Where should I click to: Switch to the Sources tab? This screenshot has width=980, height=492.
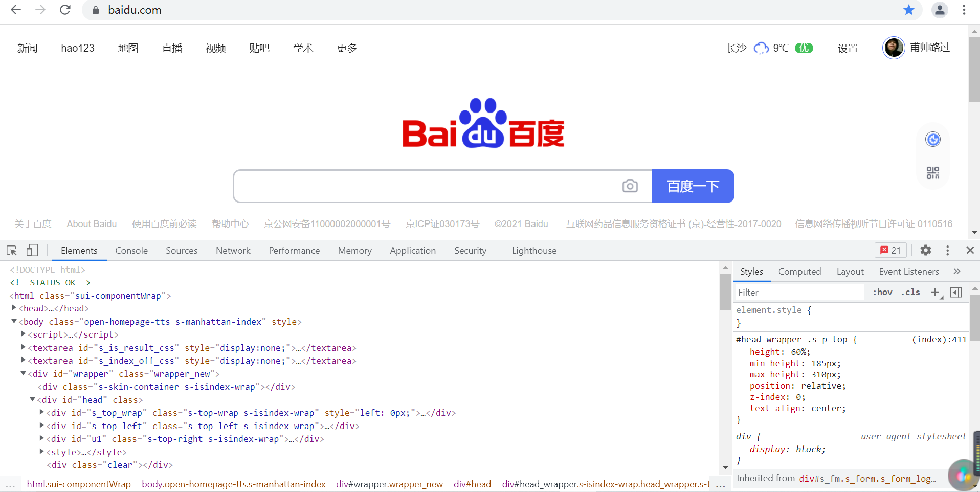coord(182,250)
